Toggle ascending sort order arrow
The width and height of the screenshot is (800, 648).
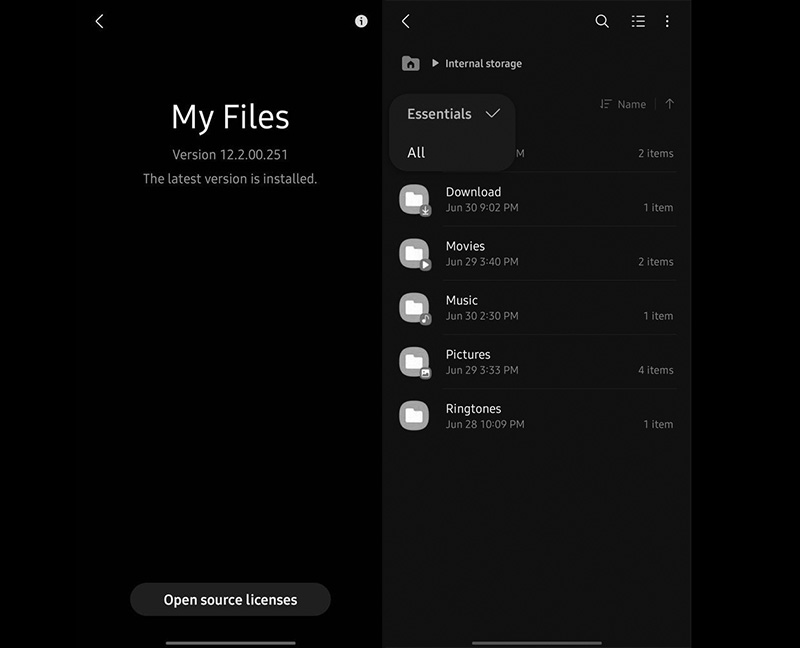coord(670,104)
